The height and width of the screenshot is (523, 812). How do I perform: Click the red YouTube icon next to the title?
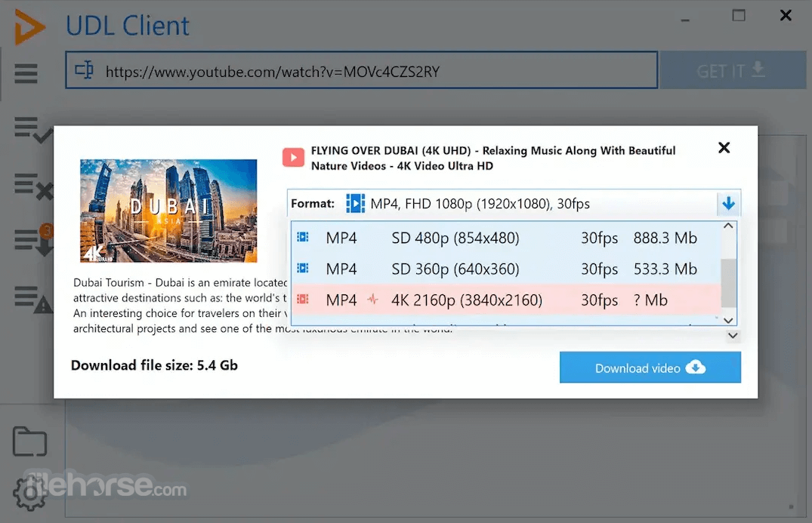[x=293, y=157]
